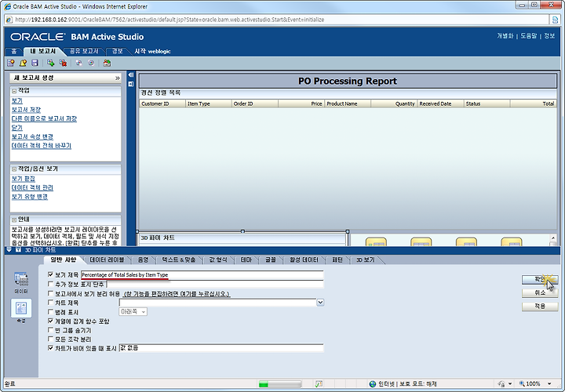The image size is (565, 392).
Task: Switch to the 홈 tab
Action: (x=14, y=51)
